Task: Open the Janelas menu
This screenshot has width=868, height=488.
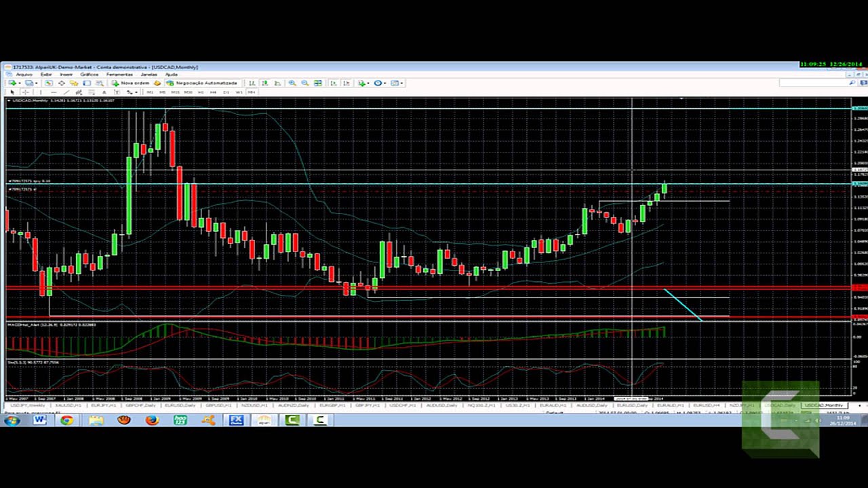Action: tap(149, 74)
